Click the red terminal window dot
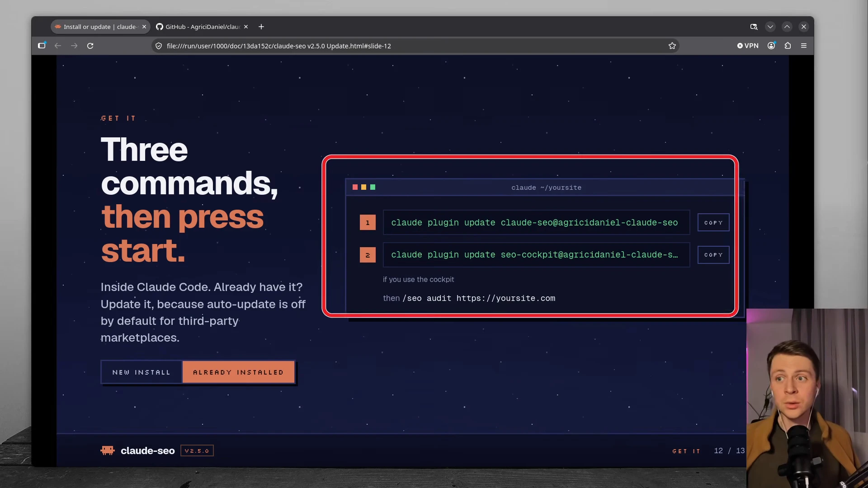The height and width of the screenshot is (488, 868). [x=355, y=187]
